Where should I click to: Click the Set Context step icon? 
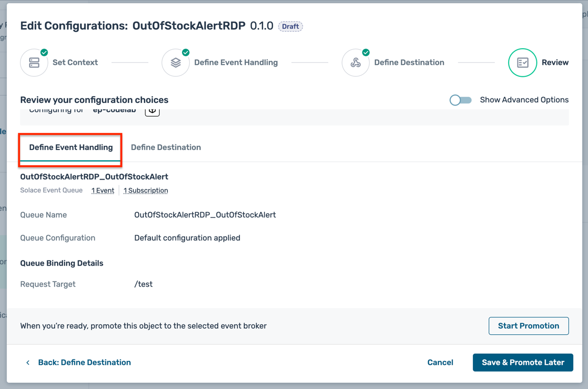coord(34,62)
